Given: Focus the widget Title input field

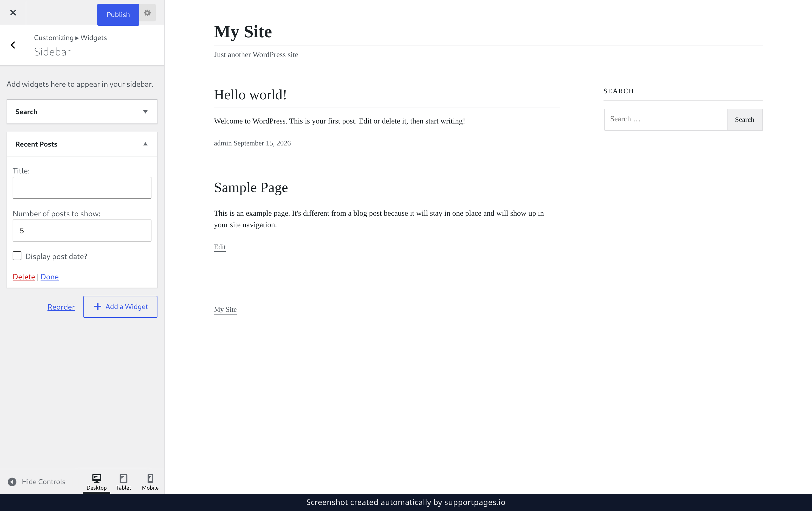Looking at the screenshot, I should [82, 187].
